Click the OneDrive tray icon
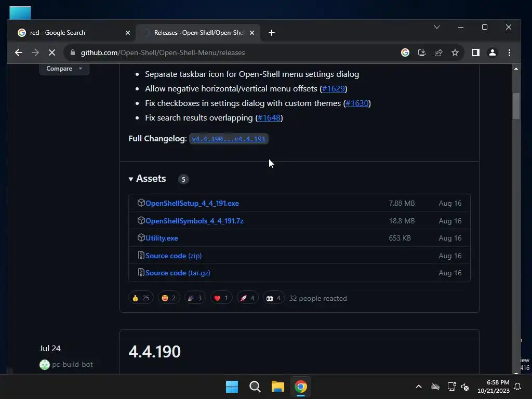The image size is (532, 399). click(x=435, y=387)
